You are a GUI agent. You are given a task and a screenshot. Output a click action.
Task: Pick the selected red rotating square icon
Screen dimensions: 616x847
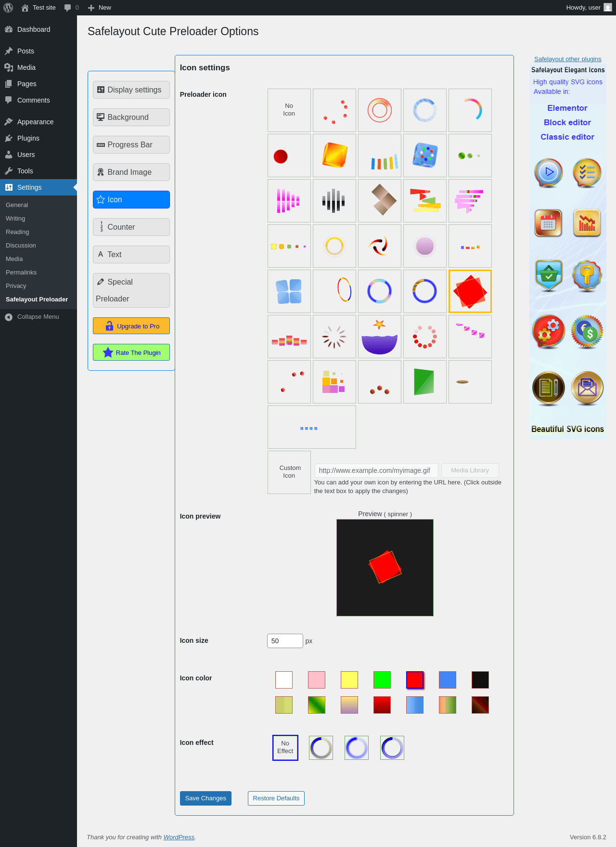coord(470,291)
